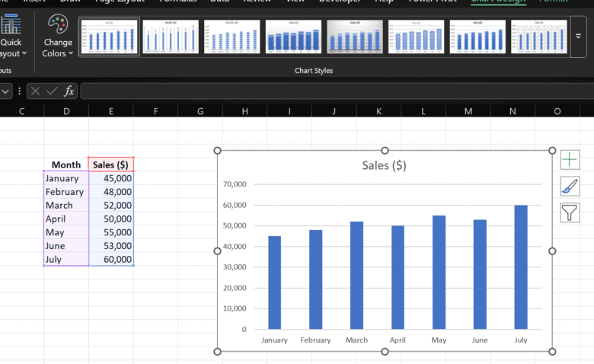Select column D header
The image size is (594, 364).
pyautogui.click(x=66, y=111)
